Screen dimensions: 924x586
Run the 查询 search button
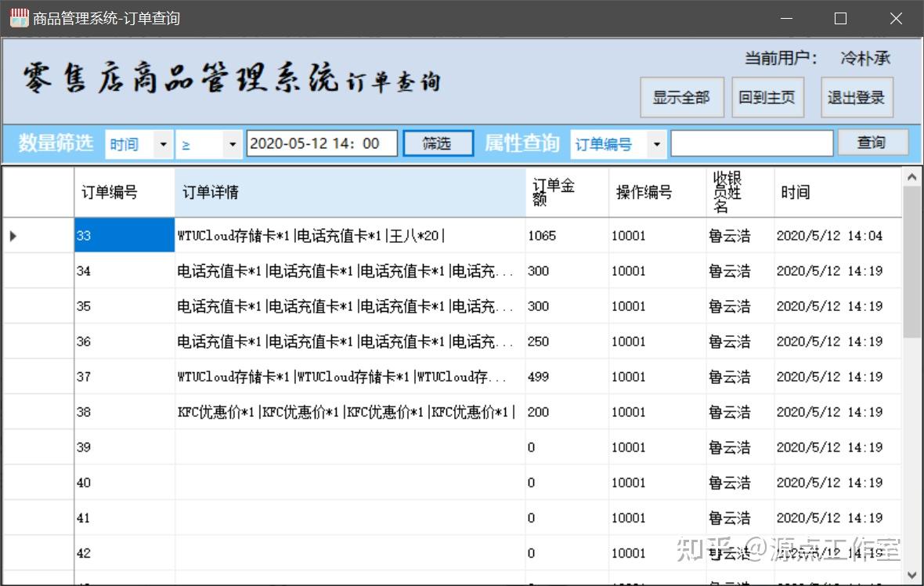[x=872, y=143]
